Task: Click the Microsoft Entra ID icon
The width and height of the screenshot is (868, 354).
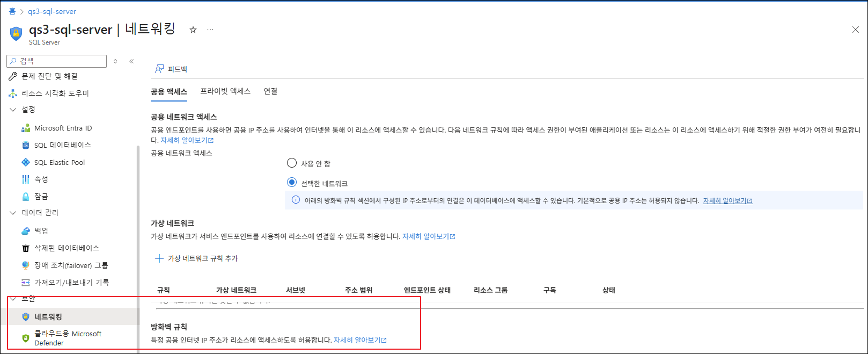Action: (26, 128)
